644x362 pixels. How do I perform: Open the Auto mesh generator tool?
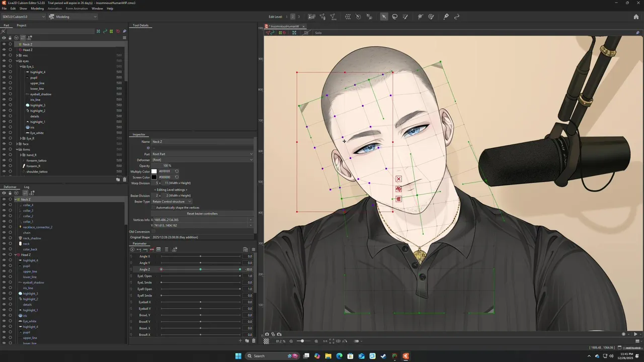click(333, 17)
